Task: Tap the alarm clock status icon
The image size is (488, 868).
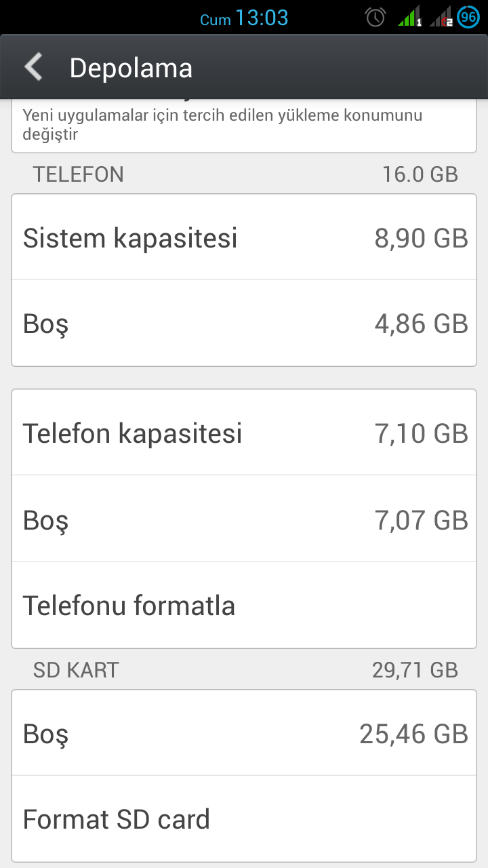Action: pos(375,17)
